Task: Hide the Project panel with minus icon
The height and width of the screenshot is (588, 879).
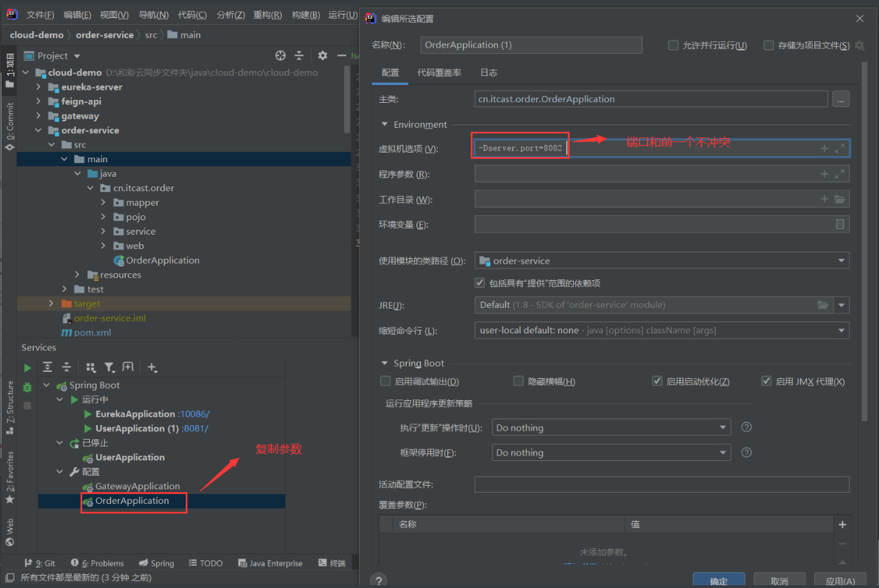Action: [x=341, y=56]
